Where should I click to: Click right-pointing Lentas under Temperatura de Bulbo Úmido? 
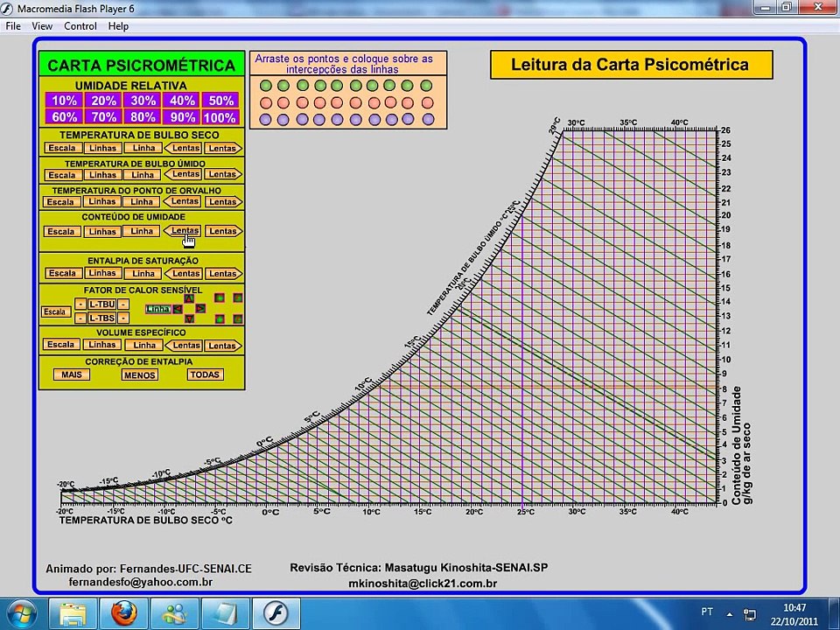tap(223, 174)
